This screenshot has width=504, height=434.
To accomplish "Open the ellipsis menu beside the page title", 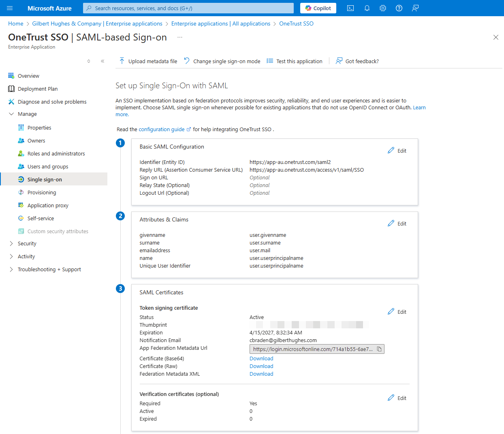I will tap(179, 37).
